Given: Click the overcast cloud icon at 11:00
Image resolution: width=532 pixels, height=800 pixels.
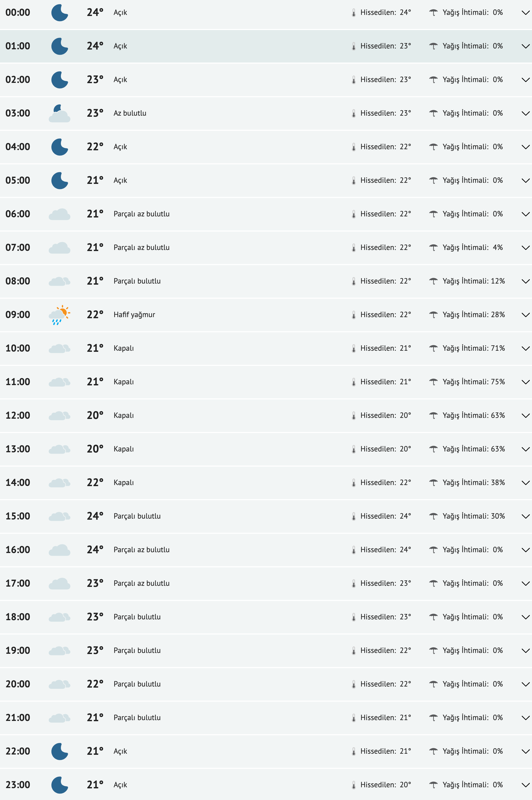Looking at the screenshot, I should [59, 382].
